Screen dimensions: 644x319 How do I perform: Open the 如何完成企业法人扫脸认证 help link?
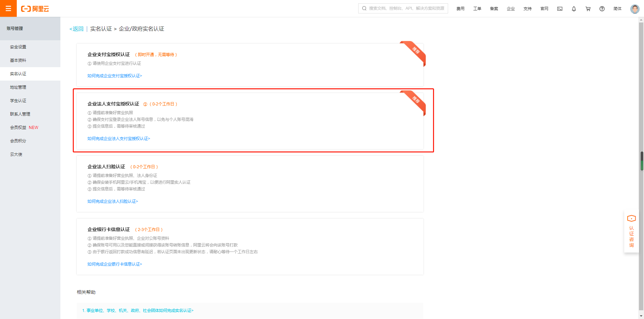(x=113, y=201)
